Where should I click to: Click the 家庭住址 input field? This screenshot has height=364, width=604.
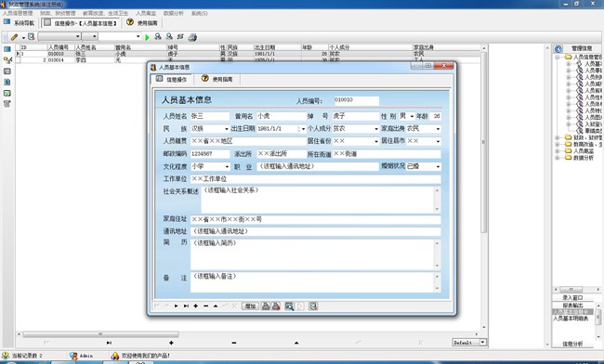(x=316, y=219)
